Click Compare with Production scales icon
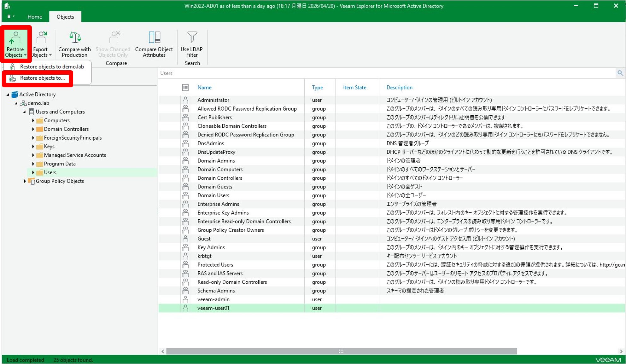This screenshot has width=626, height=364. (75, 38)
